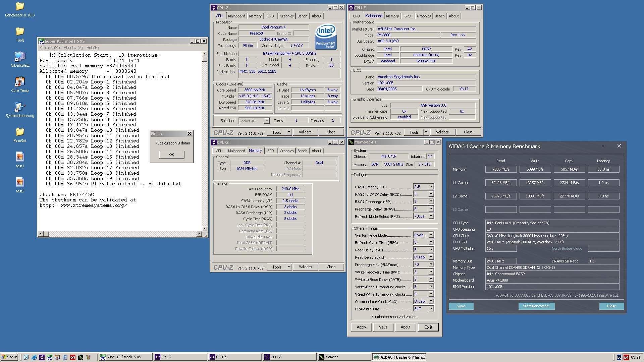This screenshot has width=644, height=362.
Task: Click the Memory Read 7305 MB/s field
Action: (501, 169)
